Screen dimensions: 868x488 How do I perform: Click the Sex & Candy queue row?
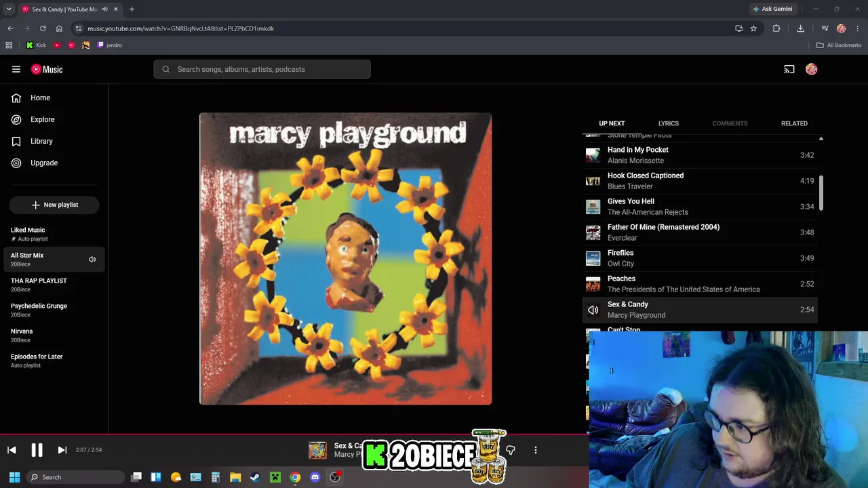tap(700, 310)
